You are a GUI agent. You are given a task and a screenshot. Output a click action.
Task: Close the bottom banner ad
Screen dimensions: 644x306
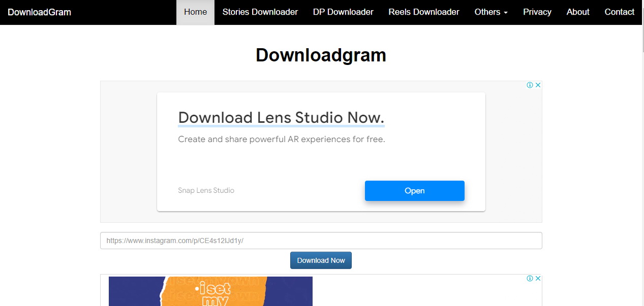click(538, 279)
